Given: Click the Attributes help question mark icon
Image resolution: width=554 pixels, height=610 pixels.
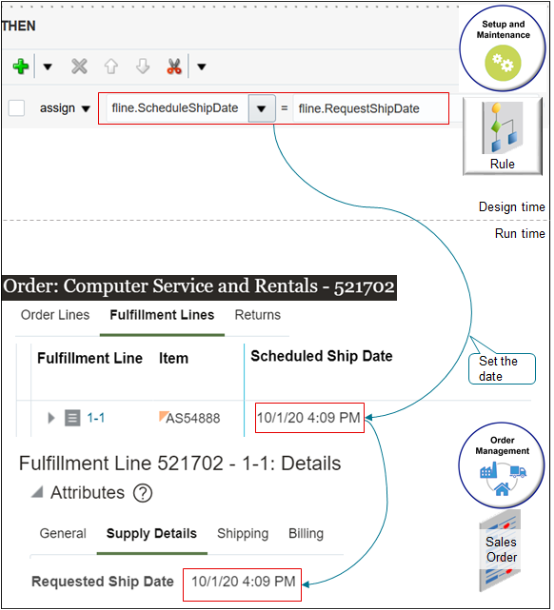Looking at the screenshot, I should 143,493.
